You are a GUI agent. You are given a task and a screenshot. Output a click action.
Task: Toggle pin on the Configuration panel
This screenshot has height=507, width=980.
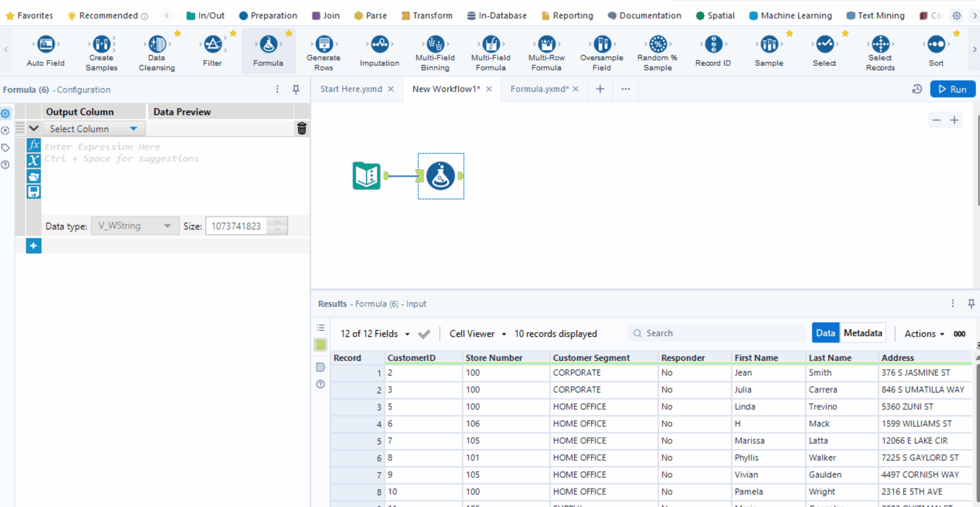[296, 90]
